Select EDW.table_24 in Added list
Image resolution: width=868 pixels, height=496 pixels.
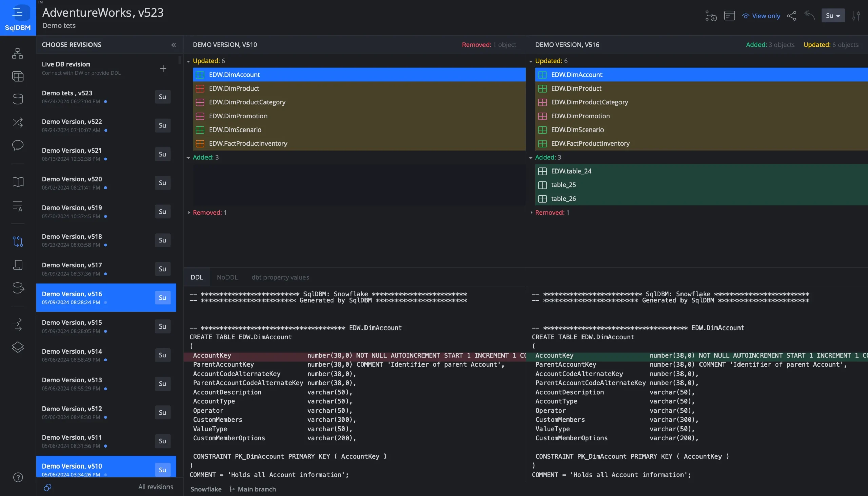[x=702, y=171]
